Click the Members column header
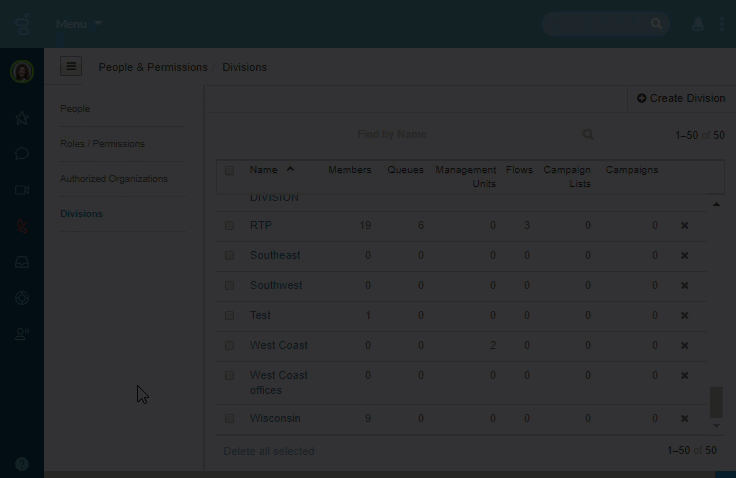Image resolution: width=736 pixels, height=478 pixels. pyautogui.click(x=350, y=170)
